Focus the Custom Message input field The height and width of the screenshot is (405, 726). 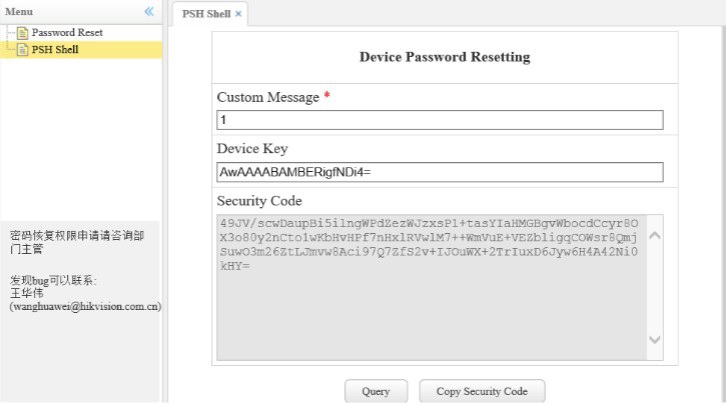440,120
